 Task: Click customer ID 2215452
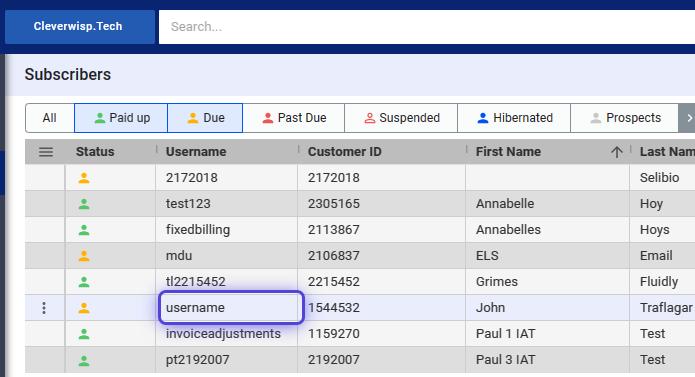coord(333,282)
